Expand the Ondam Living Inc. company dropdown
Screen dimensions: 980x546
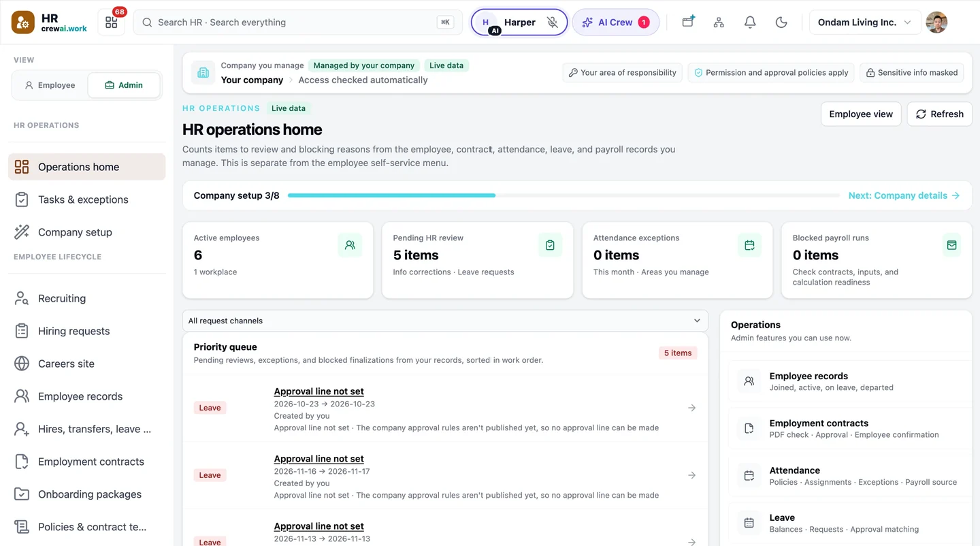(x=864, y=22)
